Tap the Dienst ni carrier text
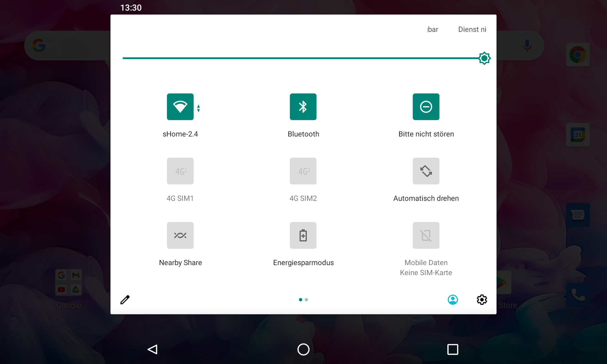 472,29
